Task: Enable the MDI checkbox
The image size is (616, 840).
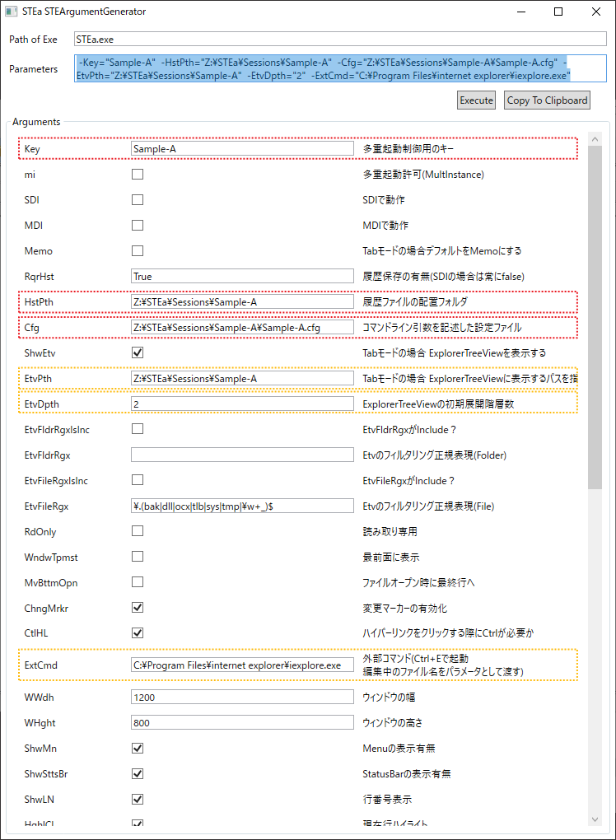Action: 138,225
